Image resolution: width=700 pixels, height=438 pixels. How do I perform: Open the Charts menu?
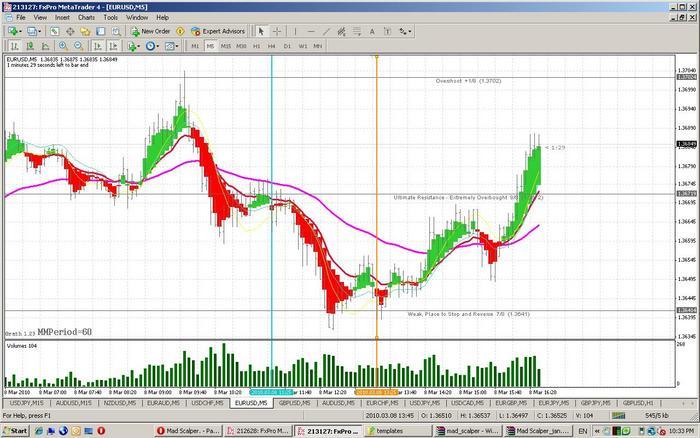point(86,17)
